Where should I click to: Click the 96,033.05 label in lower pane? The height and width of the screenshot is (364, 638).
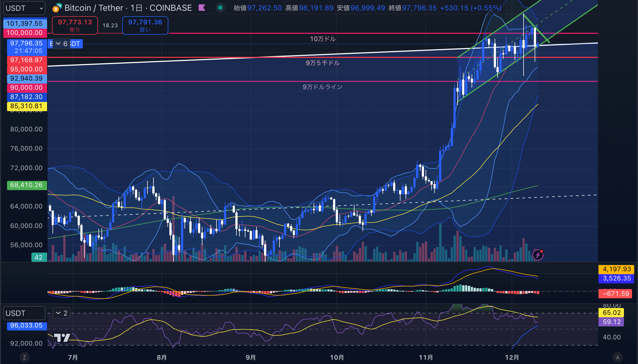tap(27, 326)
